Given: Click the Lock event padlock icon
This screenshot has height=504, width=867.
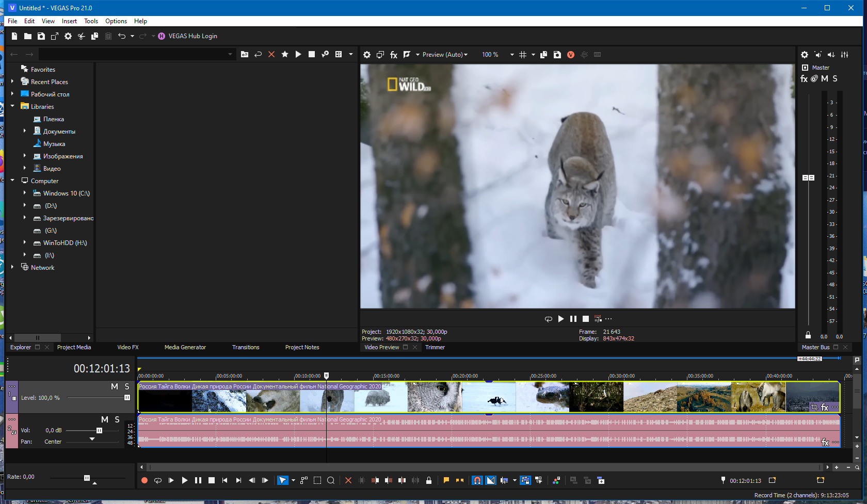Looking at the screenshot, I should pyautogui.click(x=429, y=480).
